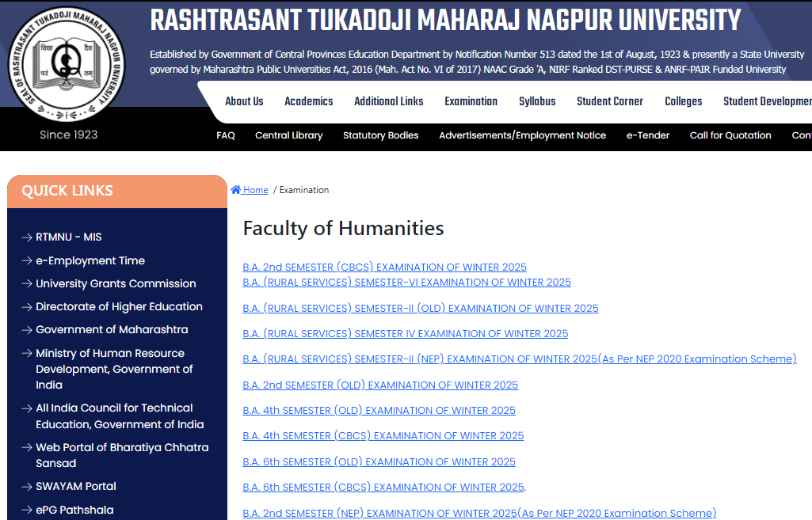Open B.A. 2nd SEMESTER (CBCS) EXAMINATION link
The image size is (812, 520).
pos(384,267)
